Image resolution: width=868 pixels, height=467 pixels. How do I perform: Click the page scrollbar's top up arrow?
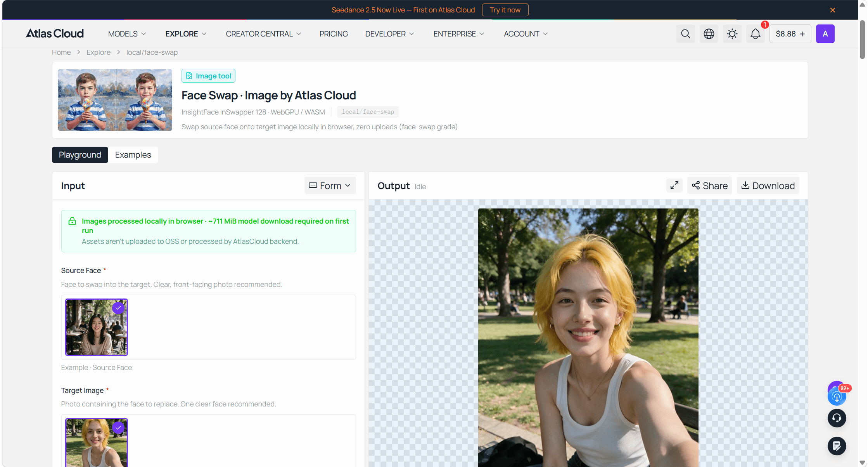(x=863, y=4)
